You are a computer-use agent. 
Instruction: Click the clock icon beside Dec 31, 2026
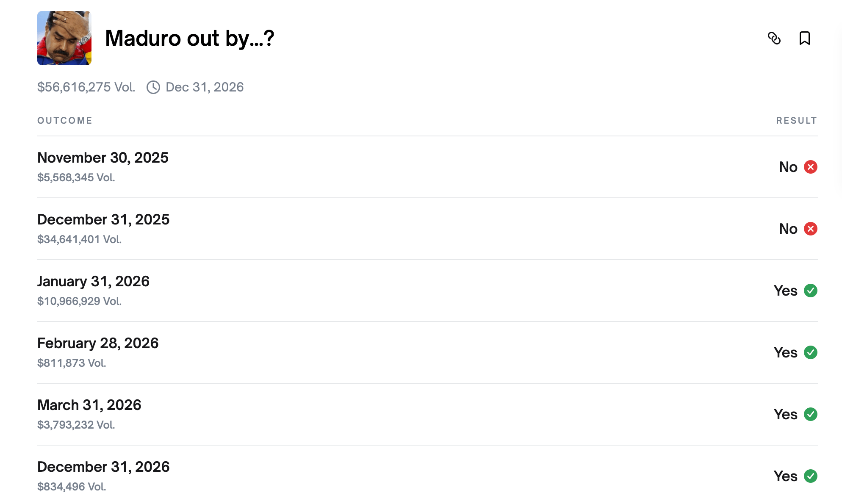click(153, 87)
